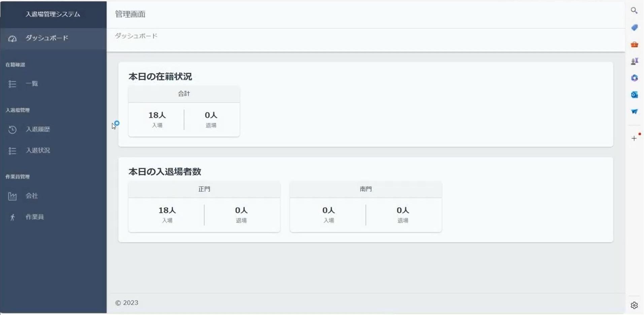Click the plus button to add sidebar app
644x315 pixels.
[634, 138]
